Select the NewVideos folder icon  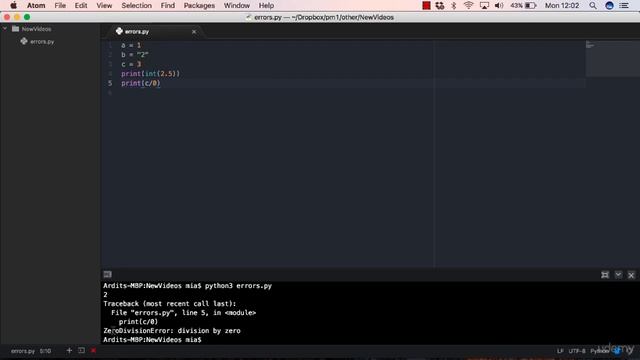click(16, 29)
